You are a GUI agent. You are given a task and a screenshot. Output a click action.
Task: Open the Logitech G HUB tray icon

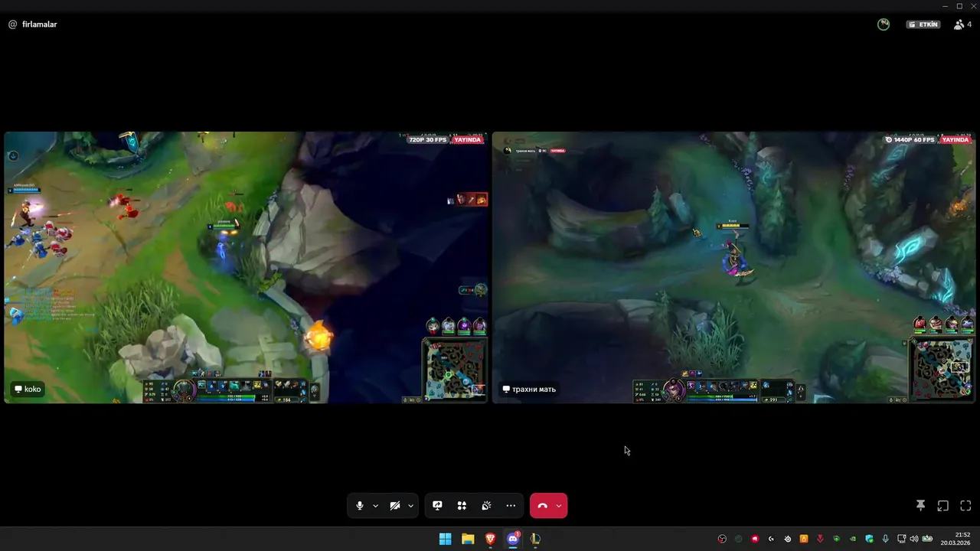[771, 539]
